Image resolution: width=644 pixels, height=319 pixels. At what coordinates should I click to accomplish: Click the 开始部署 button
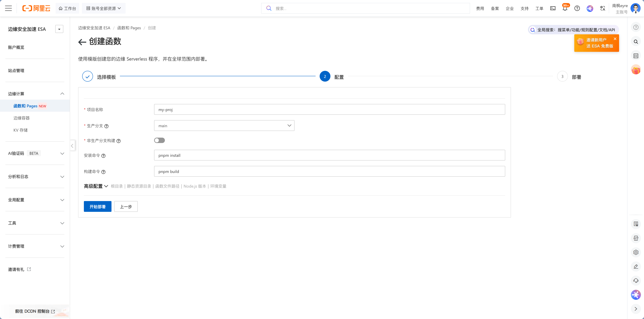point(98,207)
